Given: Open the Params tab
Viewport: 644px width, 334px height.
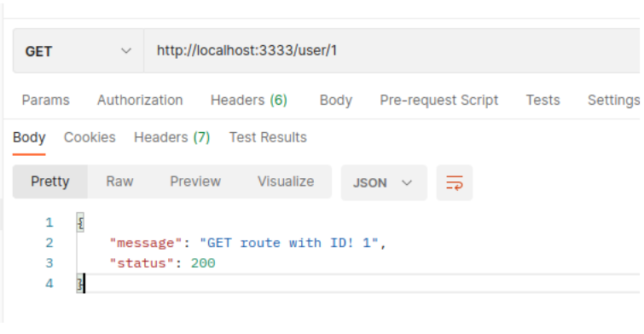Looking at the screenshot, I should (x=45, y=101).
